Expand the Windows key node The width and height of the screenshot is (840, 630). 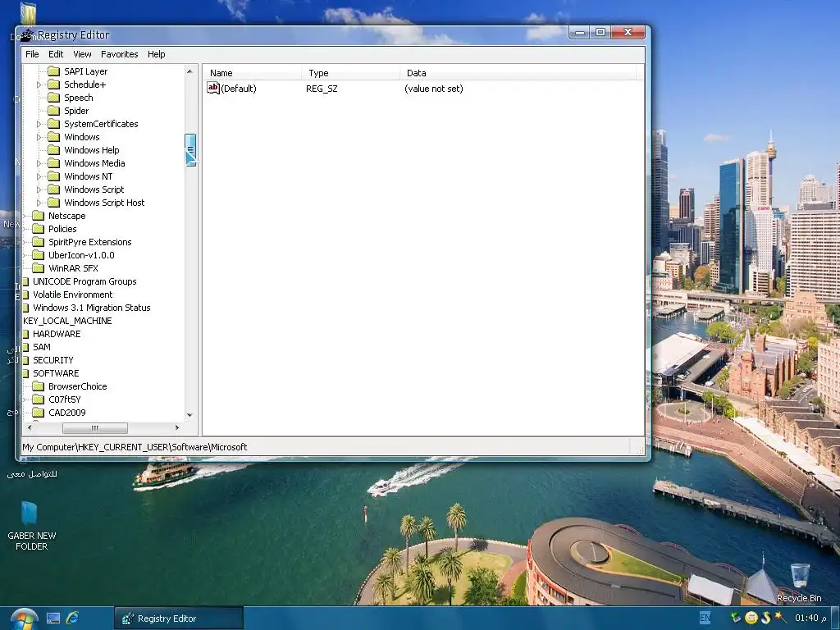pos(39,137)
